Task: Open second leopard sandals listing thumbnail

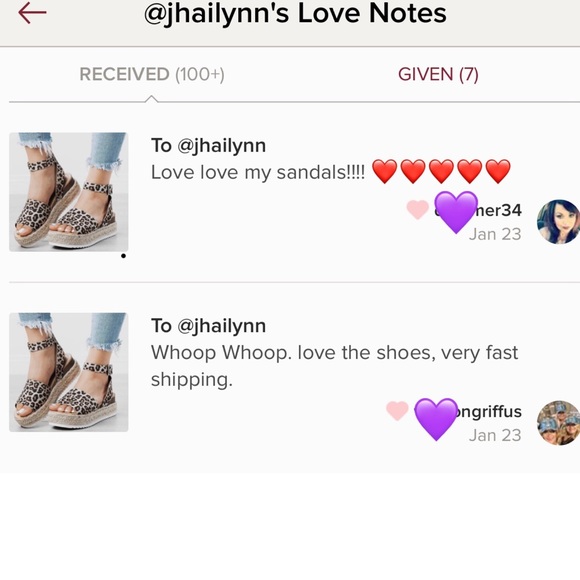Action: 69,372
